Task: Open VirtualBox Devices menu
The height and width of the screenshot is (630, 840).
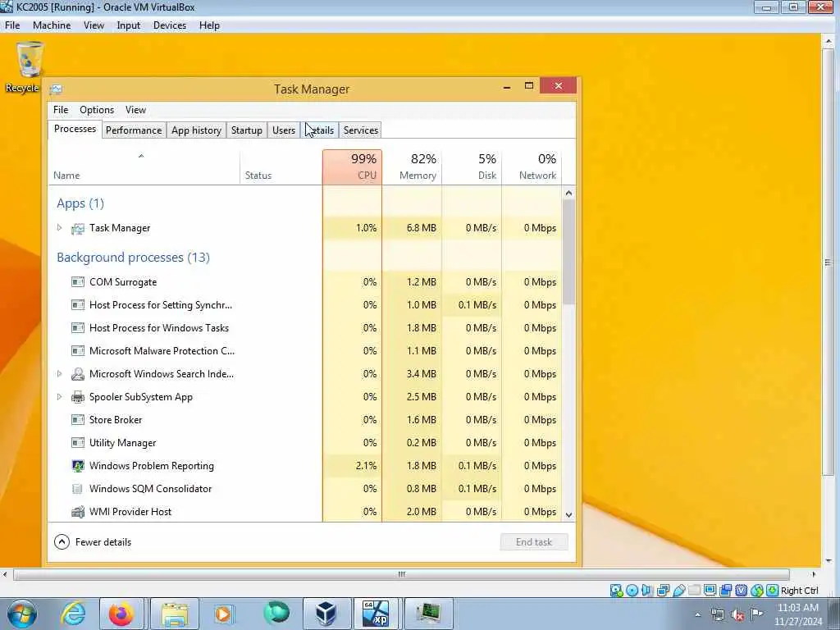Action: point(170,25)
